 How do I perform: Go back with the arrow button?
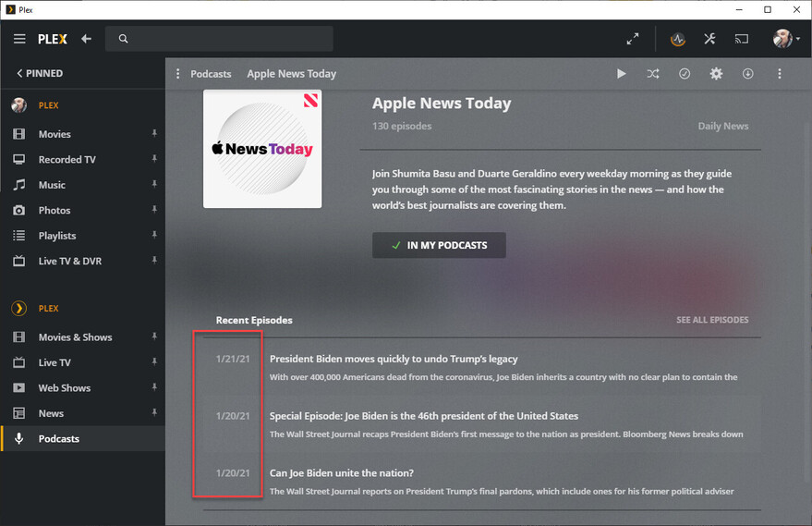point(87,39)
